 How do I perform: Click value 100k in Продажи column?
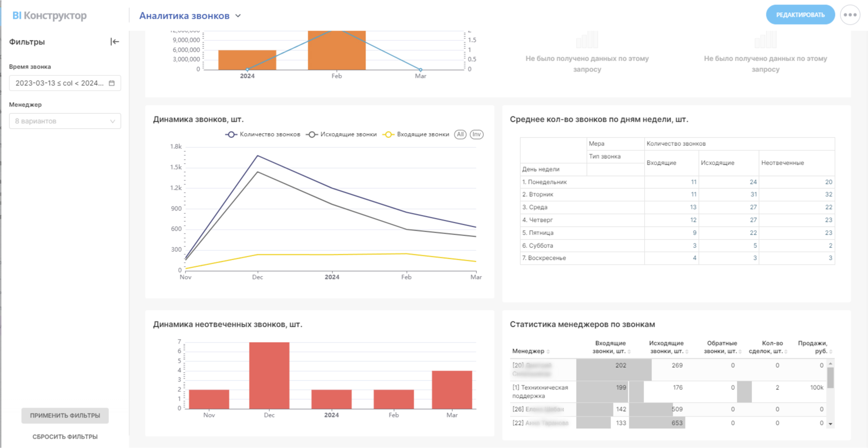click(817, 387)
